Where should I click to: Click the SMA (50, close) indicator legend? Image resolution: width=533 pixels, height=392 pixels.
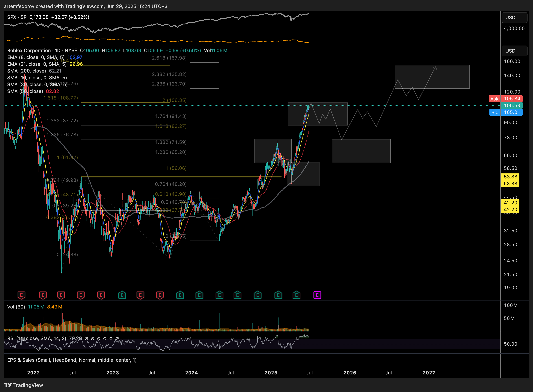pos(25,91)
